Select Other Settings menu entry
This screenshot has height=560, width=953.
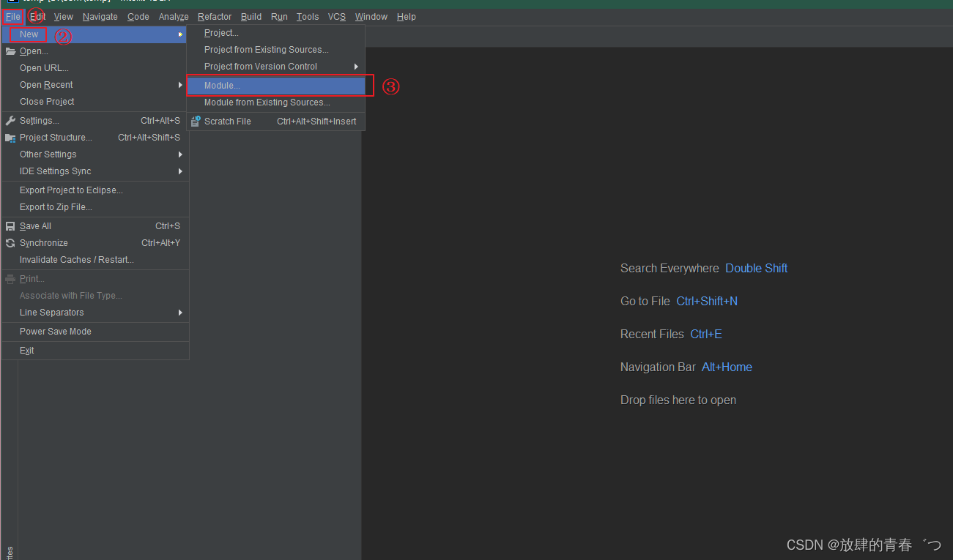[94, 154]
